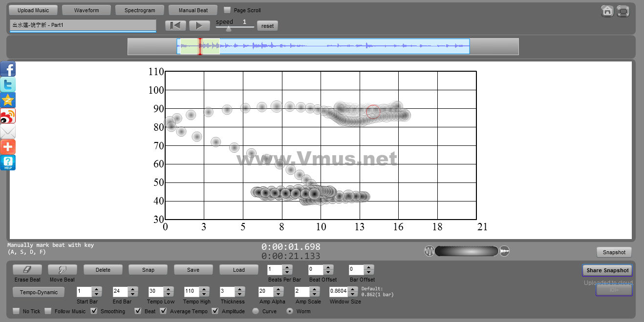This screenshot has width=644, height=322.
Task: Click the Home icon at top right
Action: (x=607, y=11)
